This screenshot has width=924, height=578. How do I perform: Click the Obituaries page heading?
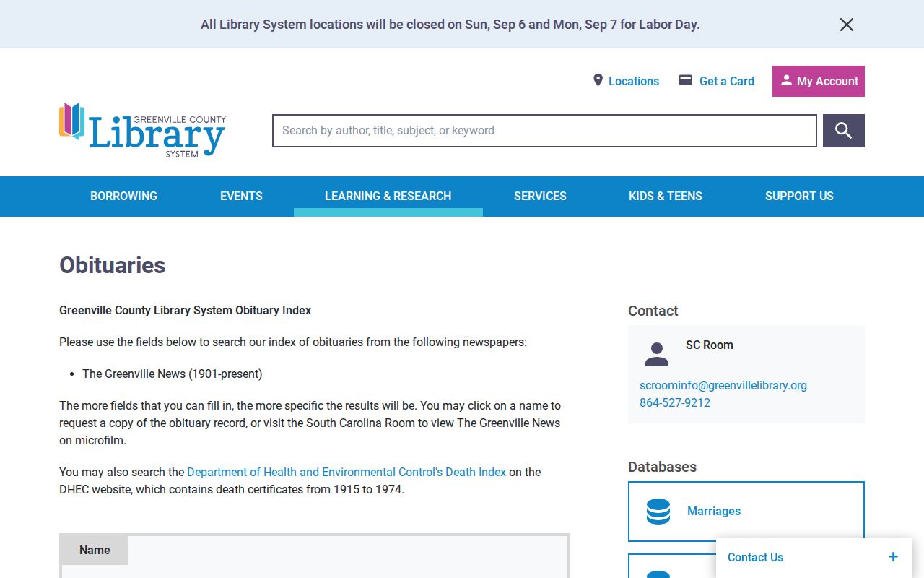[x=113, y=265]
